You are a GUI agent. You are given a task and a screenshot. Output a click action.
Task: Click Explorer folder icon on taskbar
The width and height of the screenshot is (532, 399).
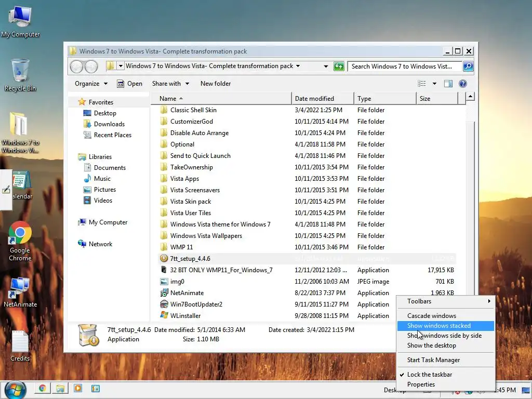pyautogui.click(x=60, y=389)
